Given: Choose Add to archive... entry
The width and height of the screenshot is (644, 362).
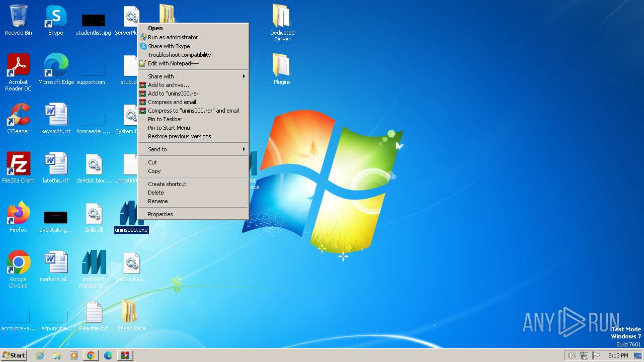Looking at the screenshot, I should point(193,85).
